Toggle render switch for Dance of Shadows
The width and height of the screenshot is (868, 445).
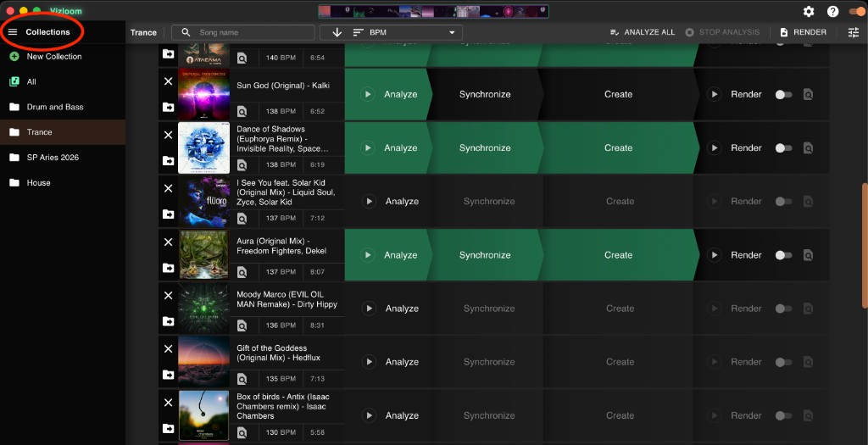(x=783, y=148)
